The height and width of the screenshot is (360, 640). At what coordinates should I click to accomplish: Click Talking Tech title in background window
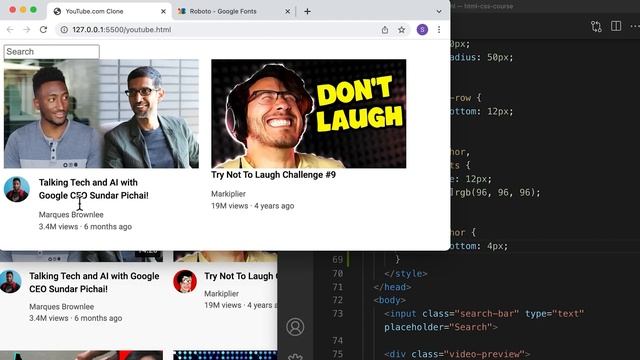point(94,282)
